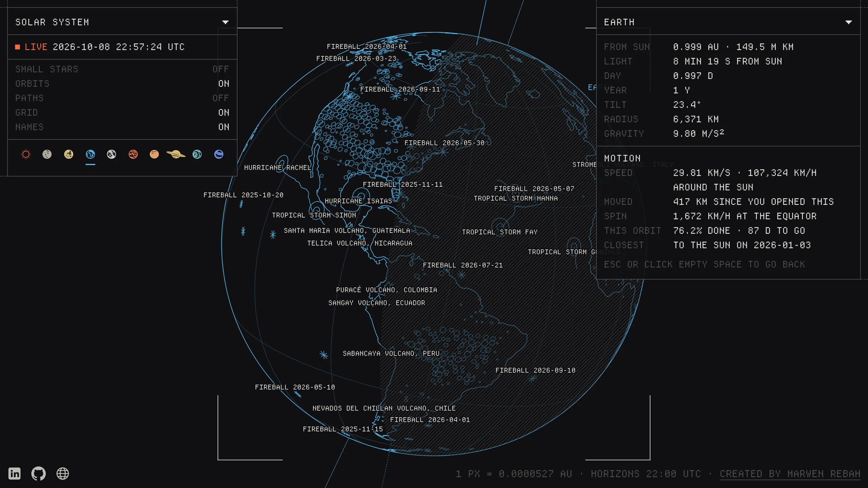Image resolution: width=868 pixels, height=488 pixels.
Task: Toggle Grid setting off
Action: click(x=122, y=113)
